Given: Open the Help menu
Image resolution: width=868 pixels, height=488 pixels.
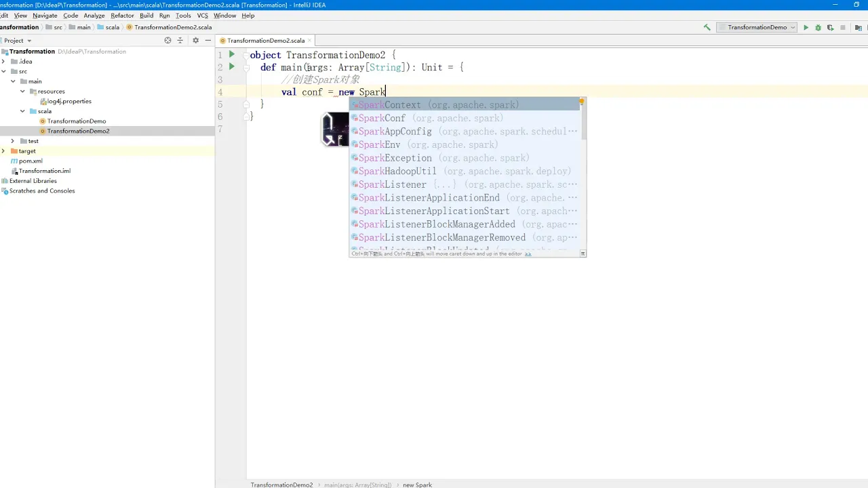Looking at the screenshot, I should pyautogui.click(x=248, y=16).
